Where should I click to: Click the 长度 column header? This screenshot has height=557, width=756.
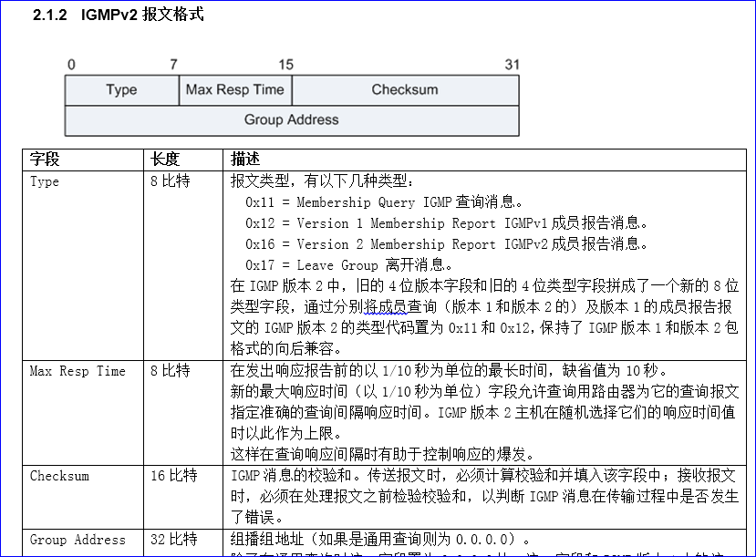pos(165,160)
